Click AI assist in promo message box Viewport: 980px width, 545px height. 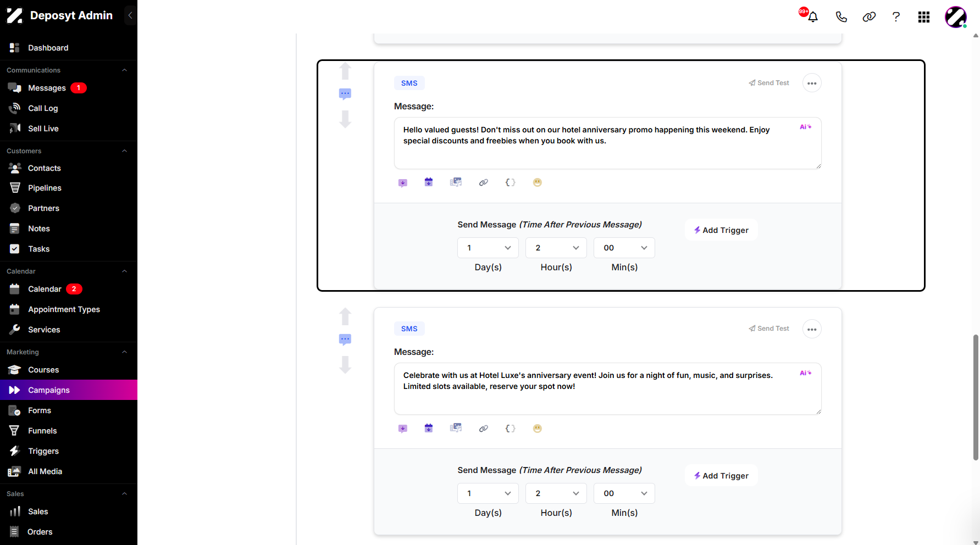[806, 127]
